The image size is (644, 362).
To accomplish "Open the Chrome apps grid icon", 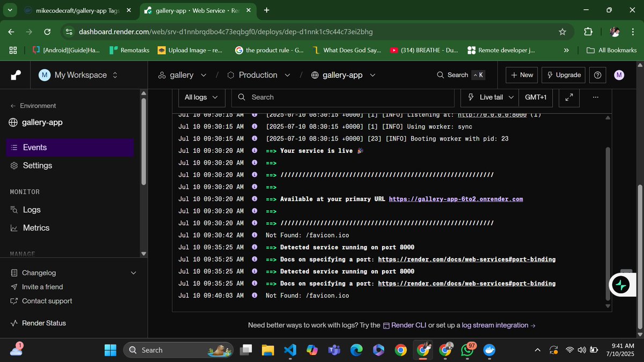I will (13, 50).
